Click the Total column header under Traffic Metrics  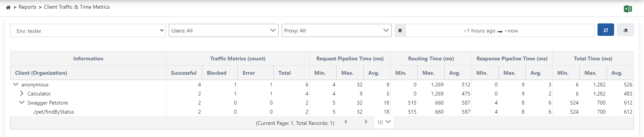pos(292,73)
